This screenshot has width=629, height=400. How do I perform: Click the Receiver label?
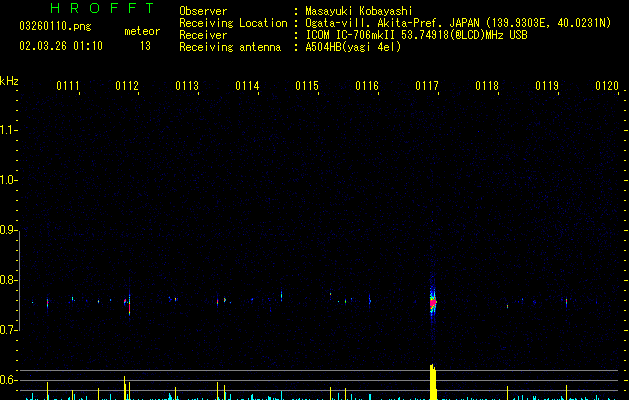(x=203, y=35)
